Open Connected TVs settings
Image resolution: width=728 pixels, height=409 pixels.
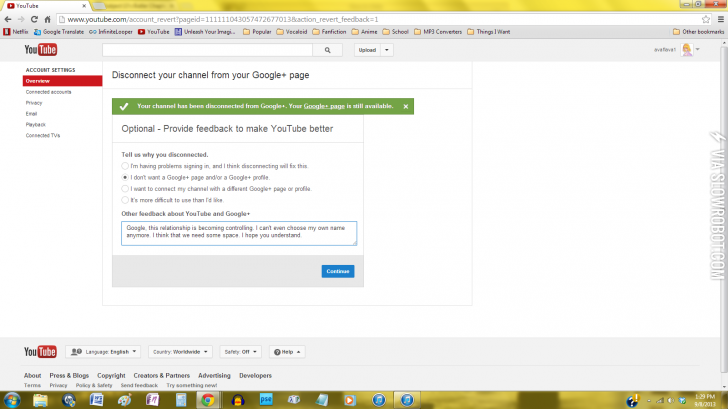(x=43, y=136)
